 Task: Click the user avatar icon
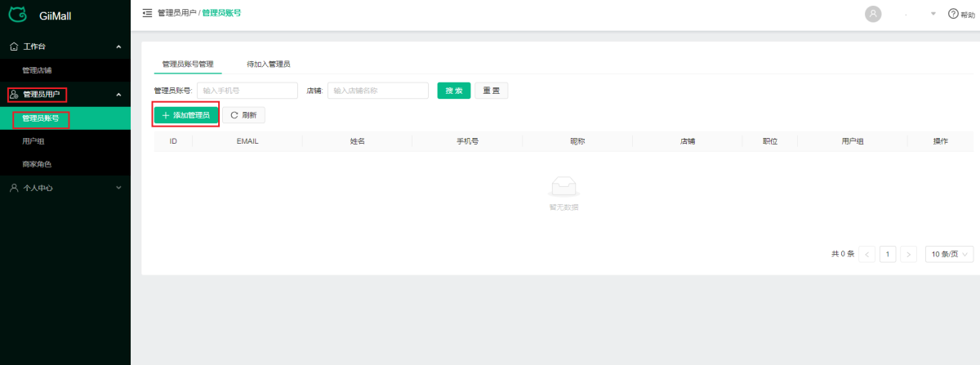pyautogui.click(x=873, y=14)
